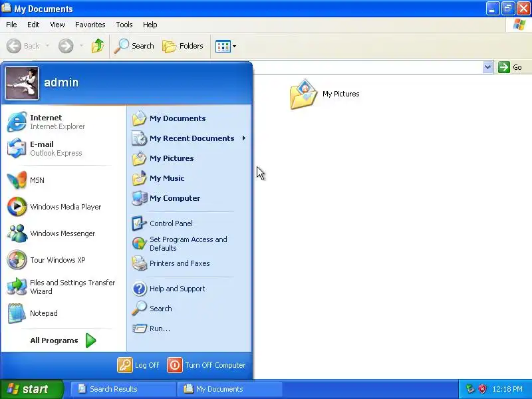Click the 12:18 PM clock
The image size is (532, 399).
(507, 389)
